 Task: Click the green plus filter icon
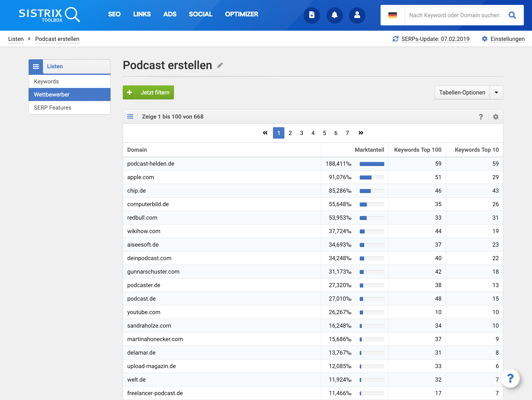point(130,93)
